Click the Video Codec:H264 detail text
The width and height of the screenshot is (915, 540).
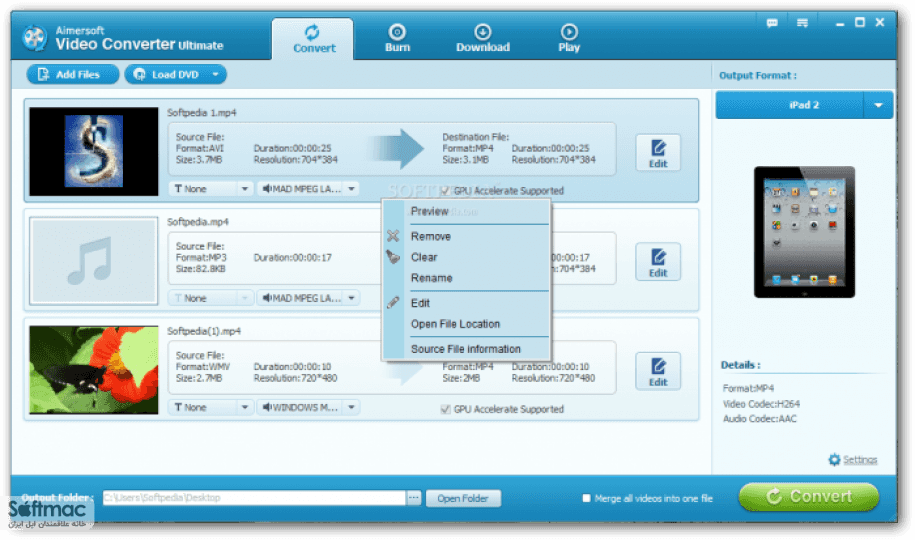pos(761,403)
